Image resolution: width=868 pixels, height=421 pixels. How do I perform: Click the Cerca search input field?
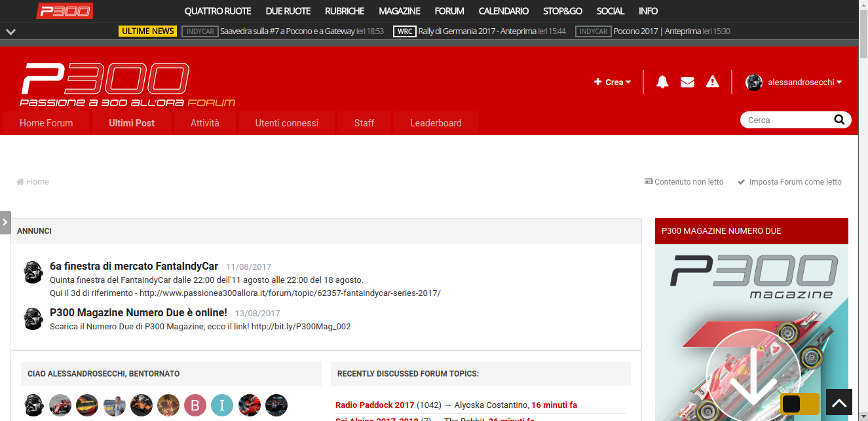tap(786, 120)
